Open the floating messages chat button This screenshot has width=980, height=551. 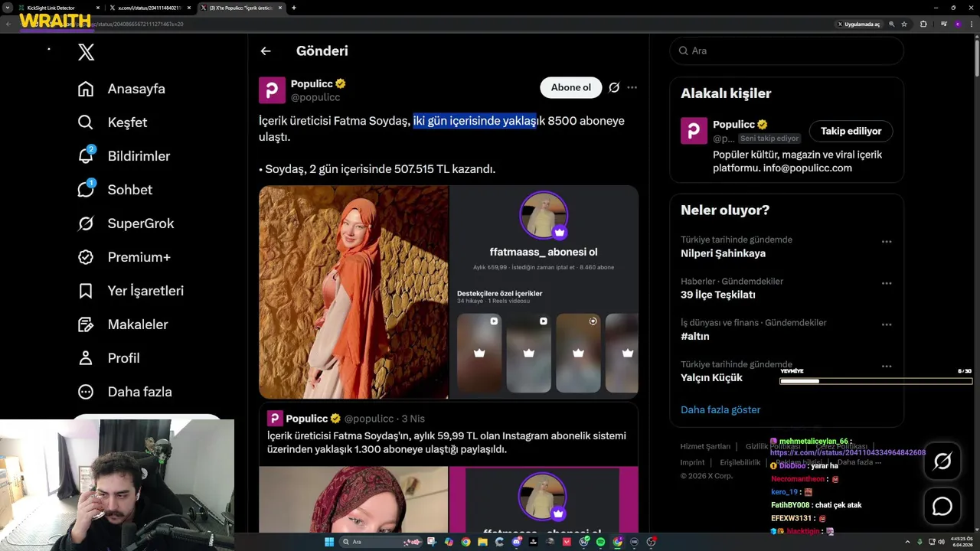click(942, 507)
